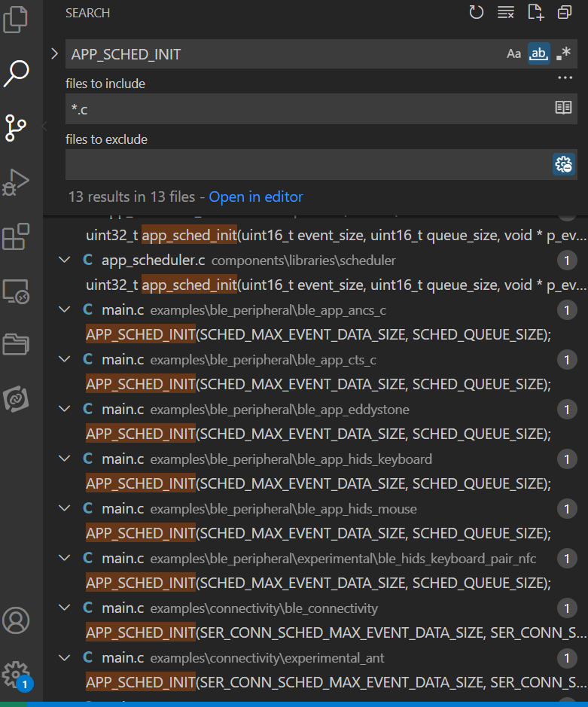Open the Manage settings gear
This screenshot has height=707, width=588.
point(16,675)
